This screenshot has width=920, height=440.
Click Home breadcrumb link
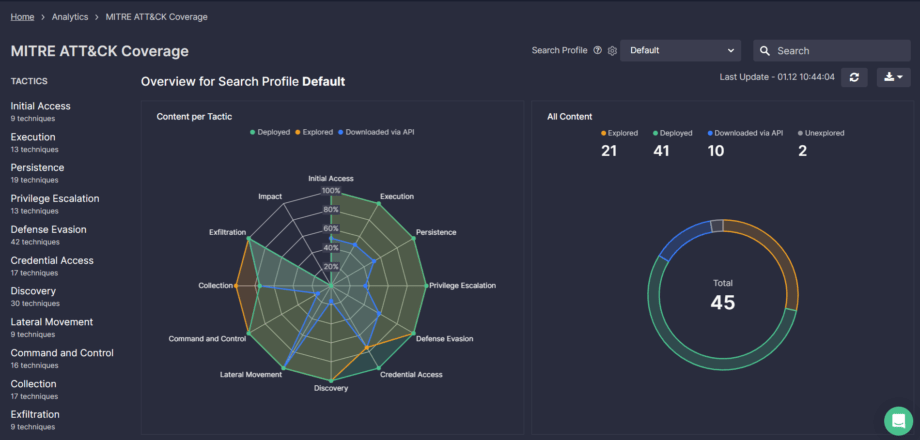pos(23,17)
